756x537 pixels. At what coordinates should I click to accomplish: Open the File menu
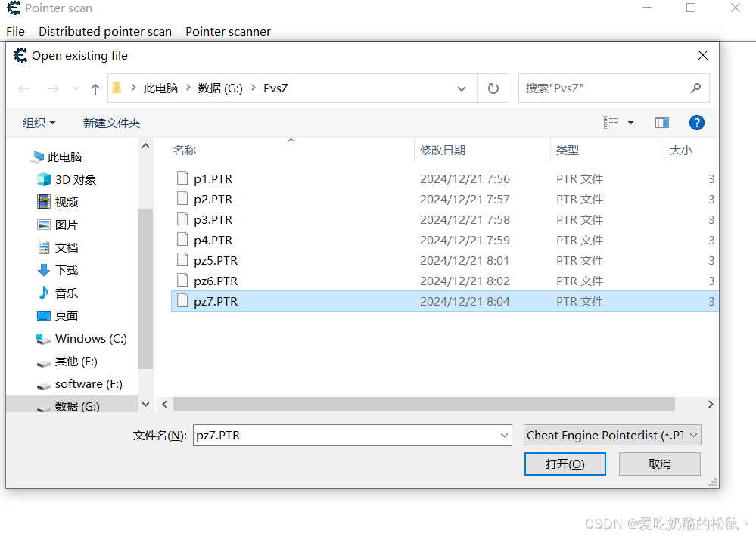(x=15, y=31)
